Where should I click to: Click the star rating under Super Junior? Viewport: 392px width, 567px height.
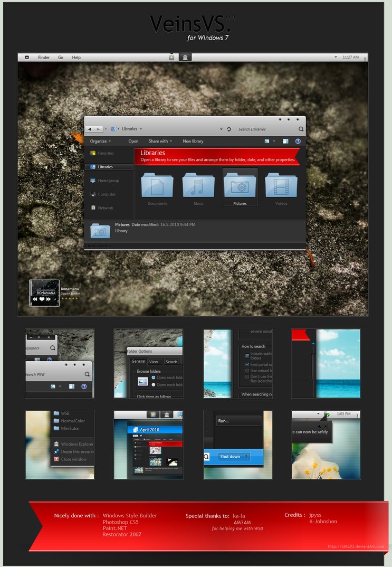tap(69, 299)
